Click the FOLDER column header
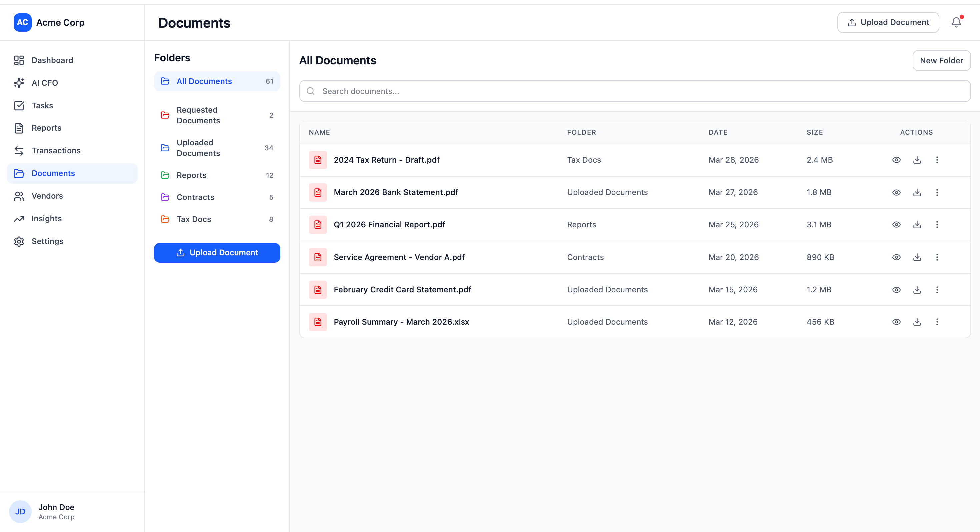 [581, 132]
